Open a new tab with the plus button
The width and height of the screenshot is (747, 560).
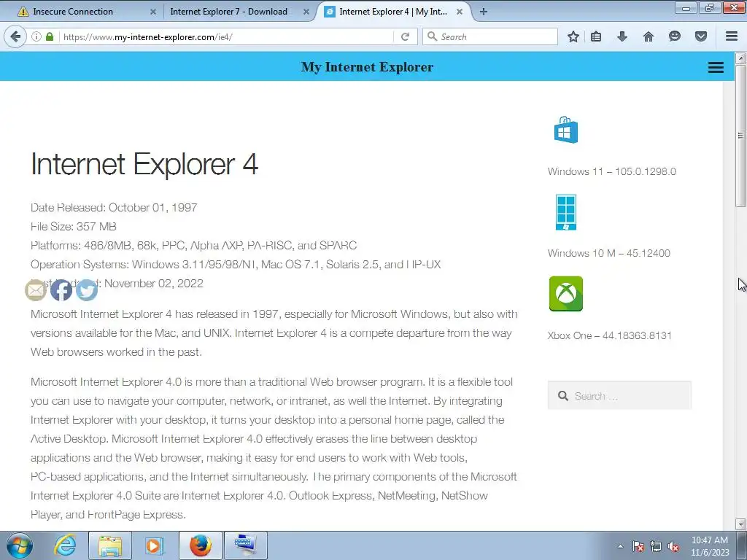(483, 12)
